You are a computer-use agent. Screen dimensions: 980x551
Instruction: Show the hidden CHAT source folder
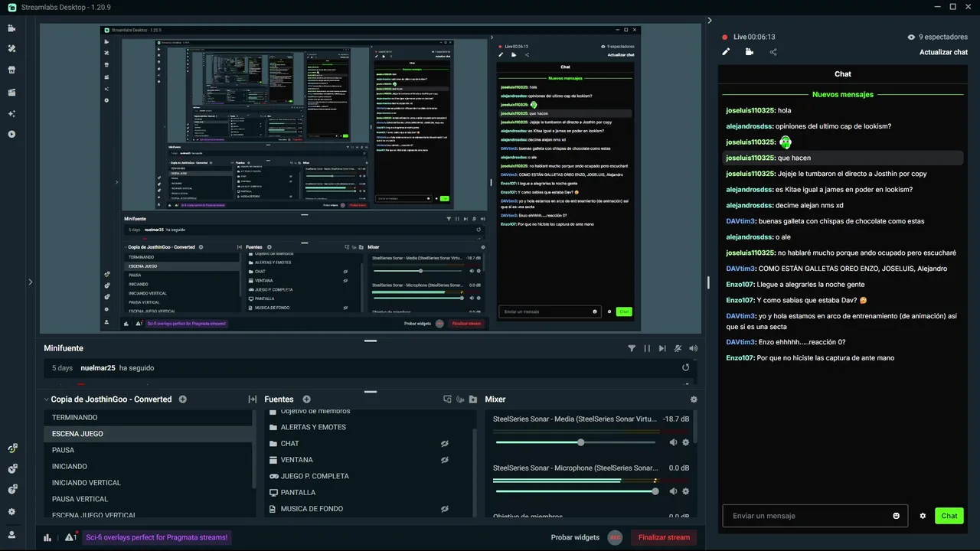444,444
